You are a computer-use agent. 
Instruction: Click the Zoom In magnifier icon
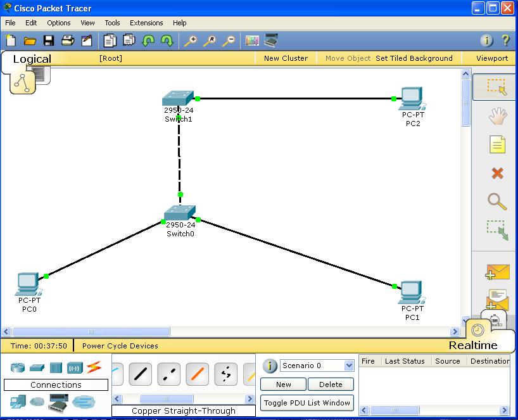(x=191, y=41)
